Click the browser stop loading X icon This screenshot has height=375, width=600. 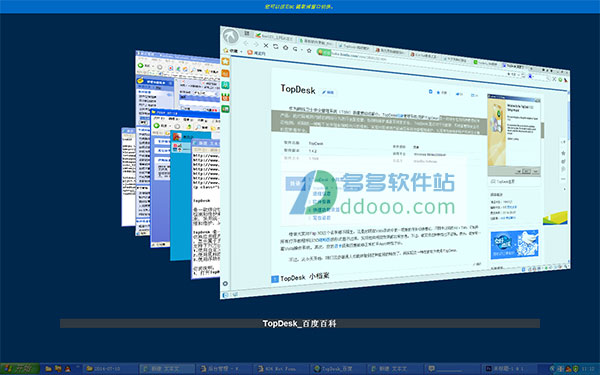coord(266,45)
